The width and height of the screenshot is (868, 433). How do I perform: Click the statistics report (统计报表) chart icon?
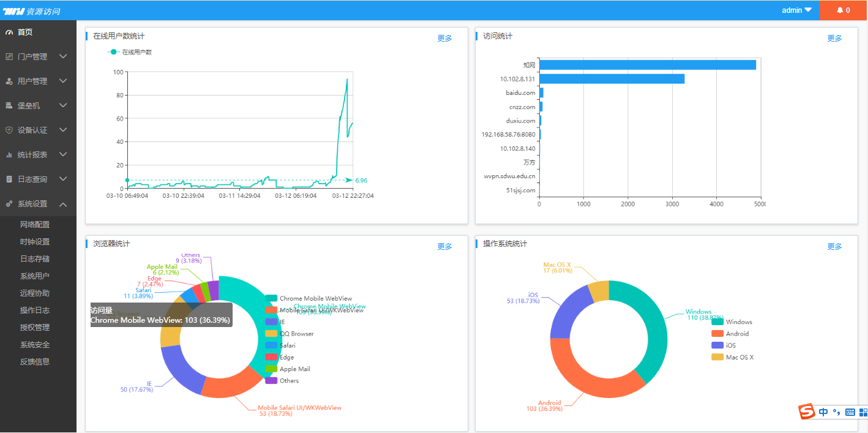[x=9, y=155]
